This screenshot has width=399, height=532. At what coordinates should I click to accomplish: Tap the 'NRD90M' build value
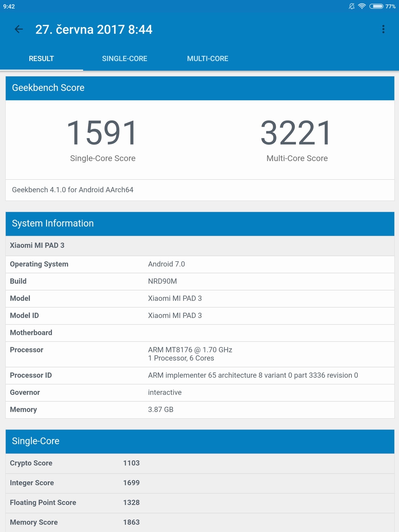point(162,281)
